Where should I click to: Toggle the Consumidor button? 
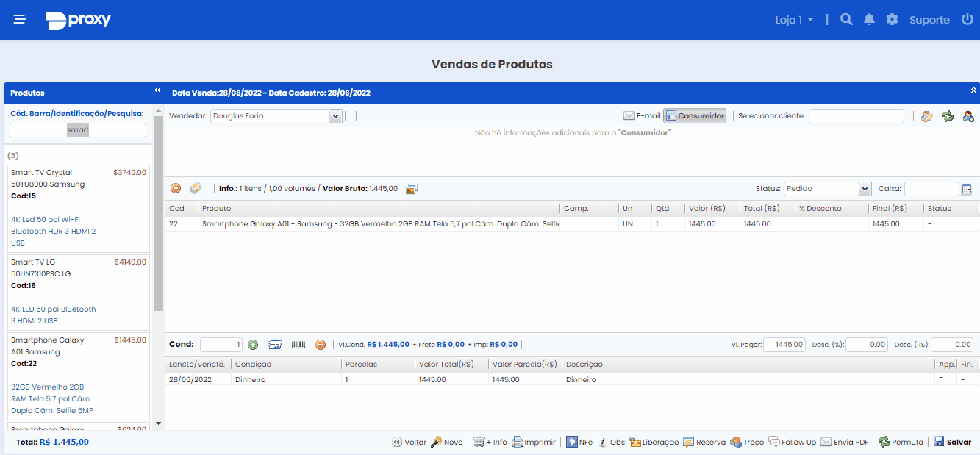click(695, 115)
